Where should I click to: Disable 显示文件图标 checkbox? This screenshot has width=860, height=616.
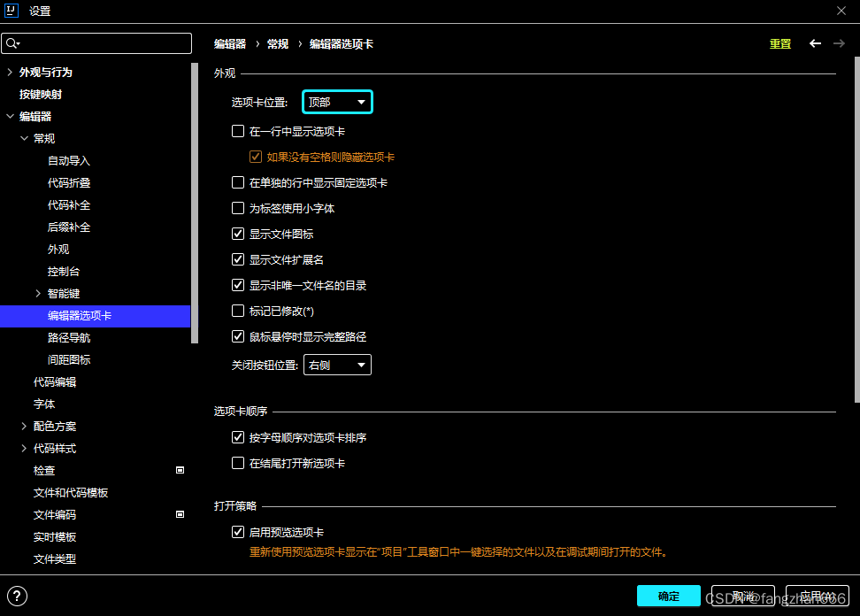pyautogui.click(x=237, y=235)
